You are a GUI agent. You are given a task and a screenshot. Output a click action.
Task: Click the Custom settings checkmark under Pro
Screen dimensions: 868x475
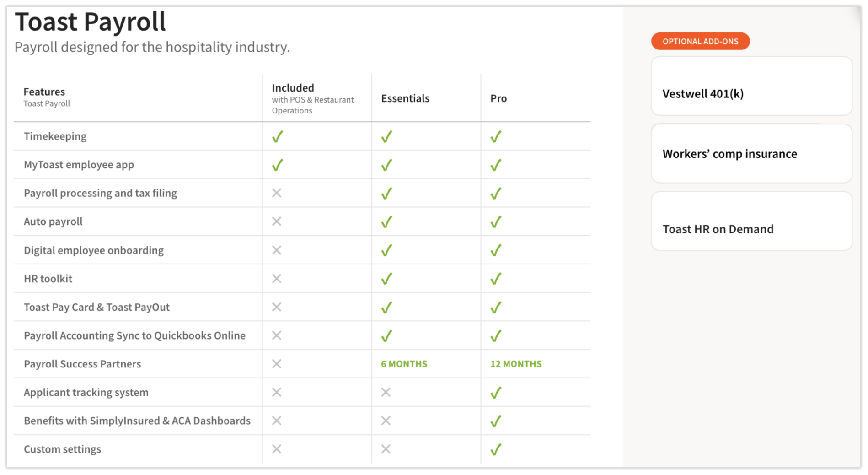click(x=496, y=449)
